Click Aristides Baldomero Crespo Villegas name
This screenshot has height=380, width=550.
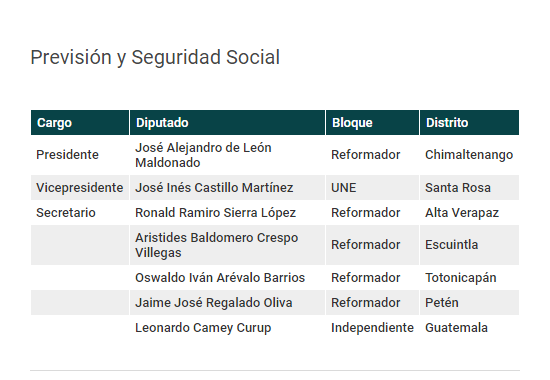[216, 245]
